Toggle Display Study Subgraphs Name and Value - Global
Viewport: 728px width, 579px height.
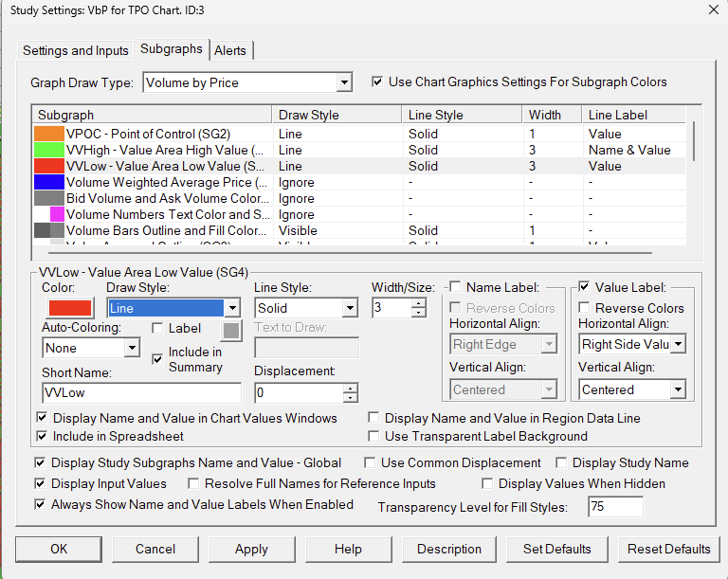pyautogui.click(x=40, y=462)
